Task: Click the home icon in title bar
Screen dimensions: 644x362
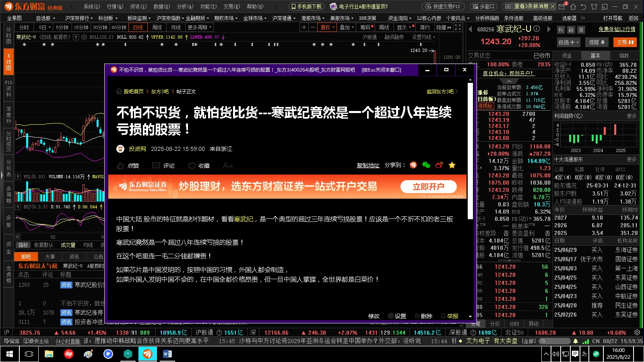Action: (x=573, y=6)
